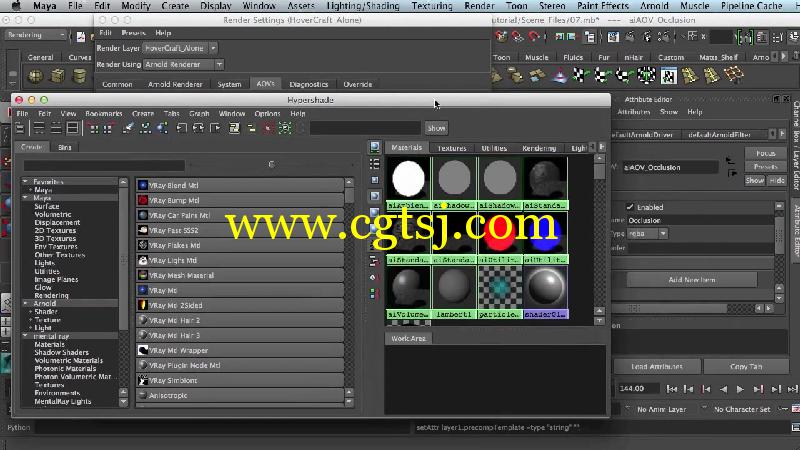
Task: Click the VRay Simbiont icon
Action: click(143, 380)
